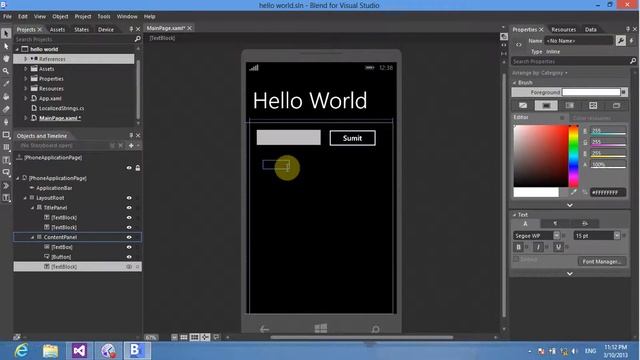
Task: Toggle Bold text formatting
Action: coord(518,247)
